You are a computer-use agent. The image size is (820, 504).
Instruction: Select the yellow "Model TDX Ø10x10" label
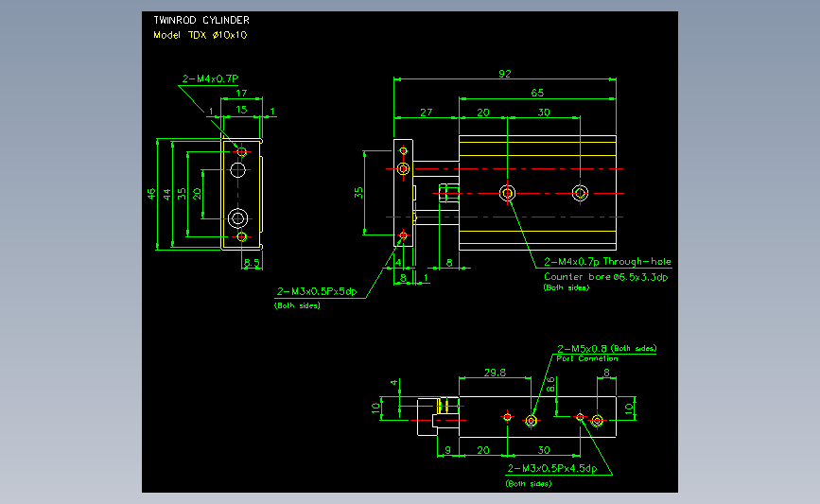pos(201,35)
